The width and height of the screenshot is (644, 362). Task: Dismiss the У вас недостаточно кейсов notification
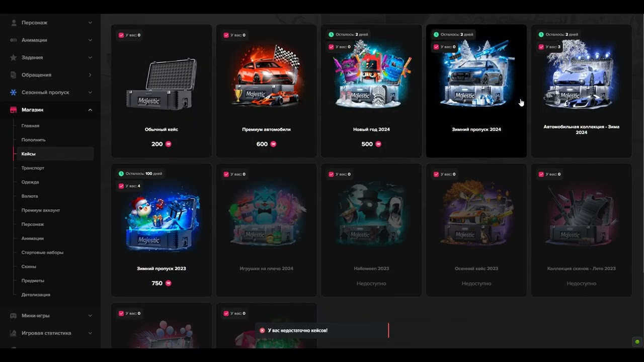[322, 330]
